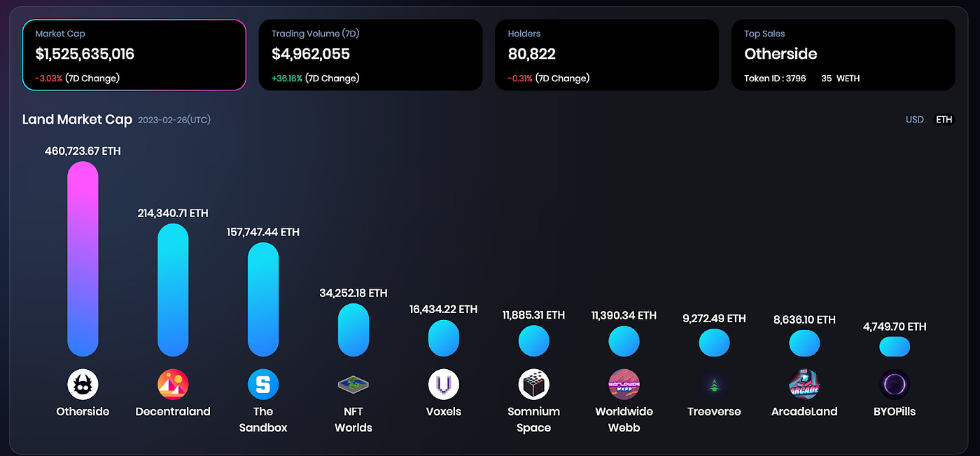Image resolution: width=980 pixels, height=456 pixels.
Task: Click The Sandbox market cap bar
Action: pos(263,299)
